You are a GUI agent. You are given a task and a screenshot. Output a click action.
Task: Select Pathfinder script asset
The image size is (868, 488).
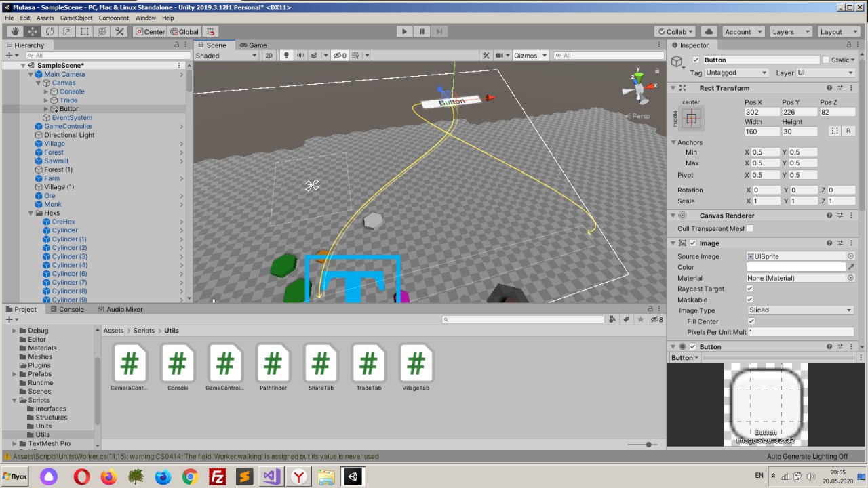[273, 367]
